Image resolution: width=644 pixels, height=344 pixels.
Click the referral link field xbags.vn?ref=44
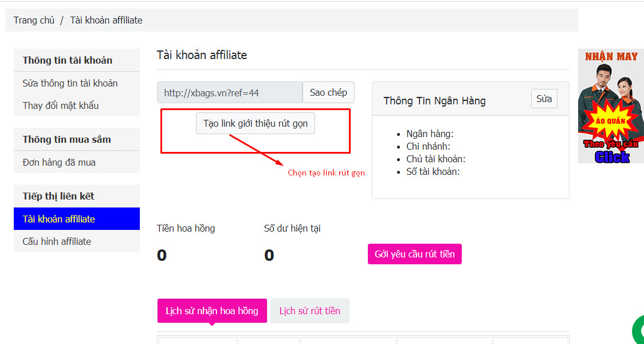pos(229,92)
